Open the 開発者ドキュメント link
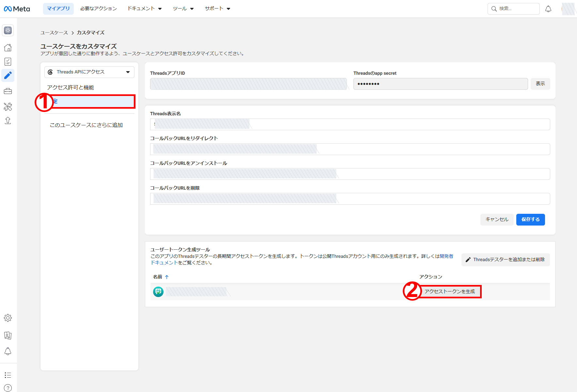This screenshot has height=392, width=577. click(446, 256)
